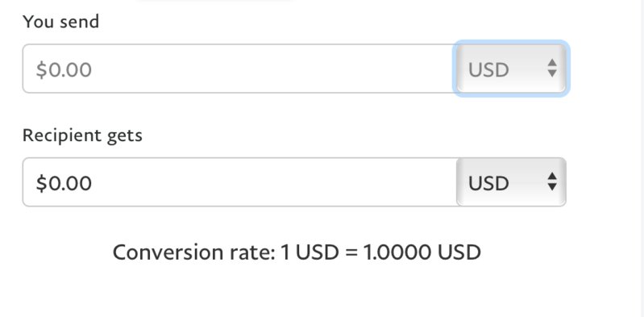Open the "Recipient gets" USD currency dropdown
Viewport: 644px width, 317px height.
pos(511,182)
